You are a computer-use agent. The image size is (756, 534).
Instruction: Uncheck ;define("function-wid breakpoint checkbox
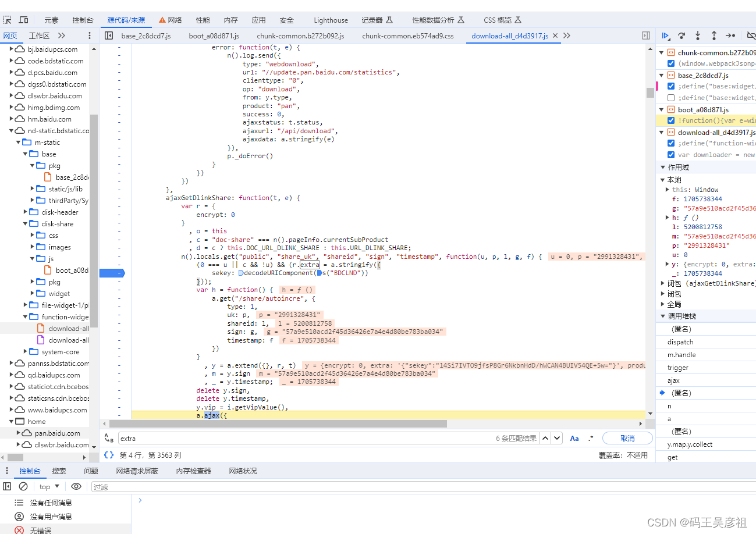click(671, 143)
